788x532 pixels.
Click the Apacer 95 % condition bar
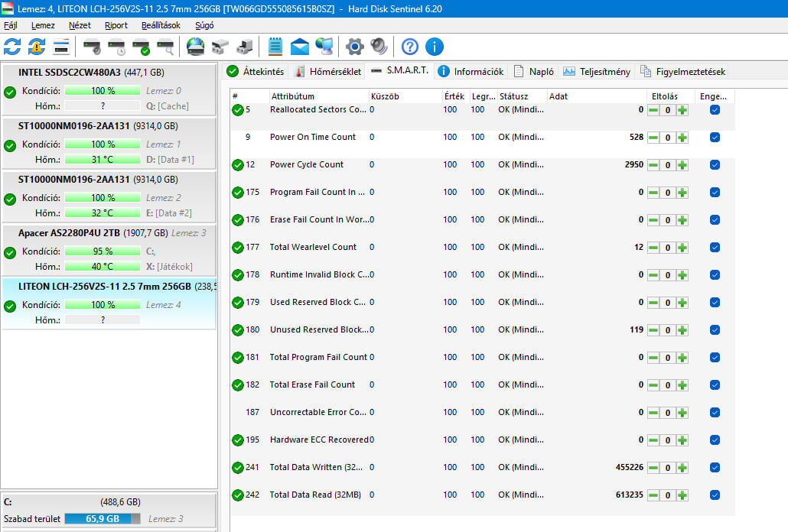click(x=103, y=251)
